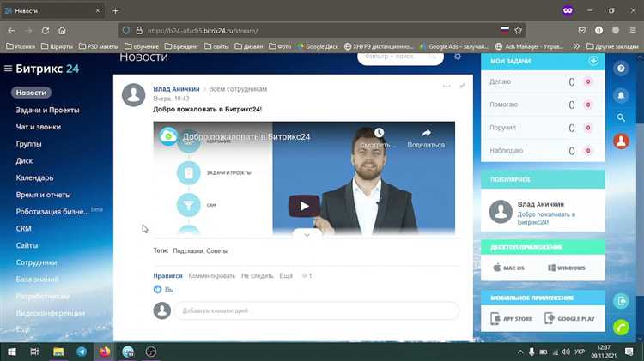The image size is (644, 361).
Task: Open Google Play mobile app link
Action: [x=569, y=318]
